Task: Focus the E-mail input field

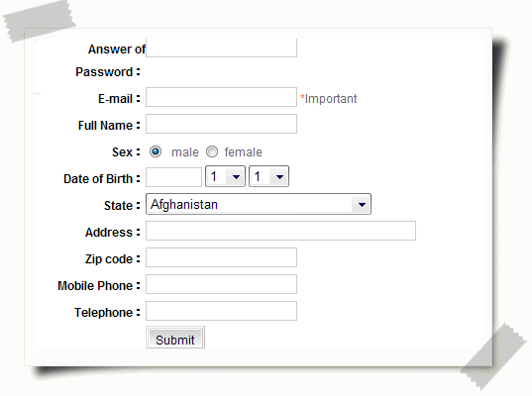Action: click(x=222, y=97)
